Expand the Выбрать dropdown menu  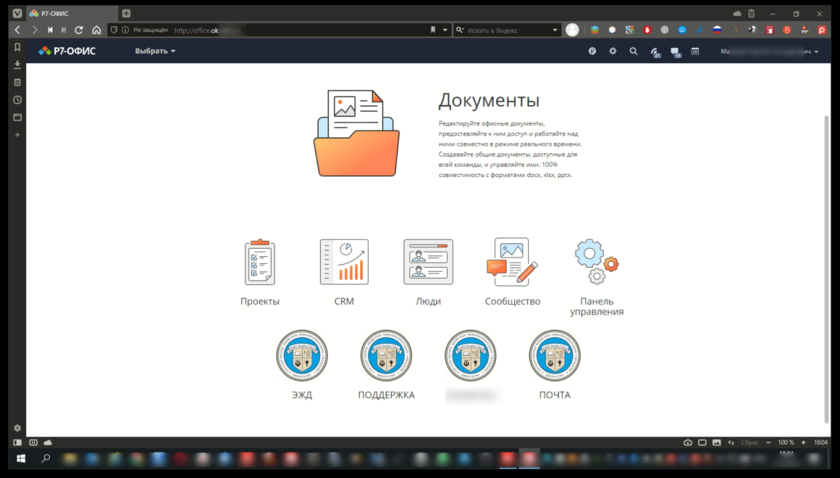[155, 51]
